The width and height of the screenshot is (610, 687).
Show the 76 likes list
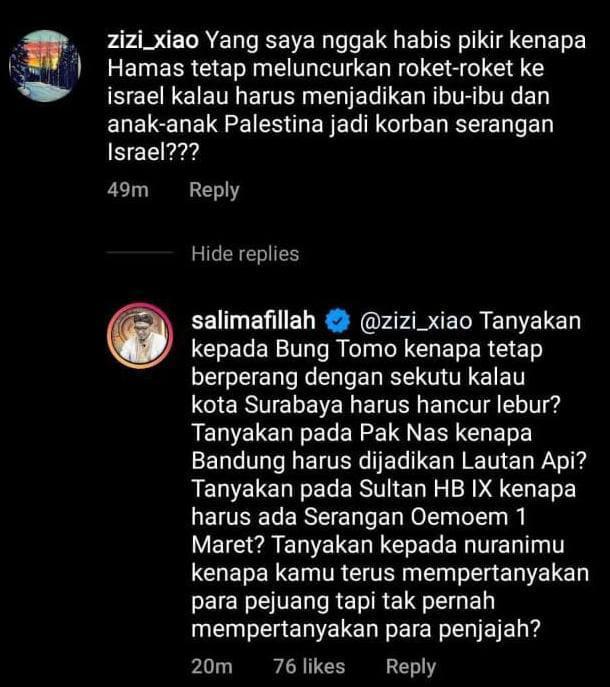(309, 666)
